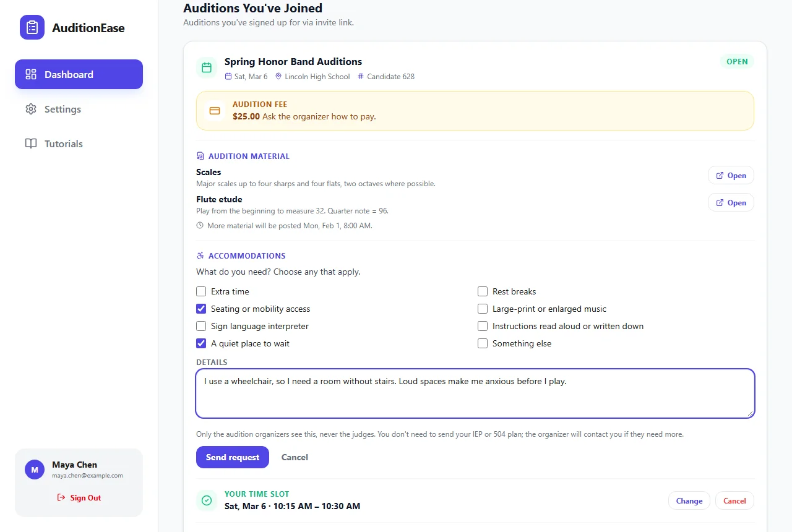The image size is (792, 532).
Task: Click the Candidate 628 label
Action: (390, 77)
